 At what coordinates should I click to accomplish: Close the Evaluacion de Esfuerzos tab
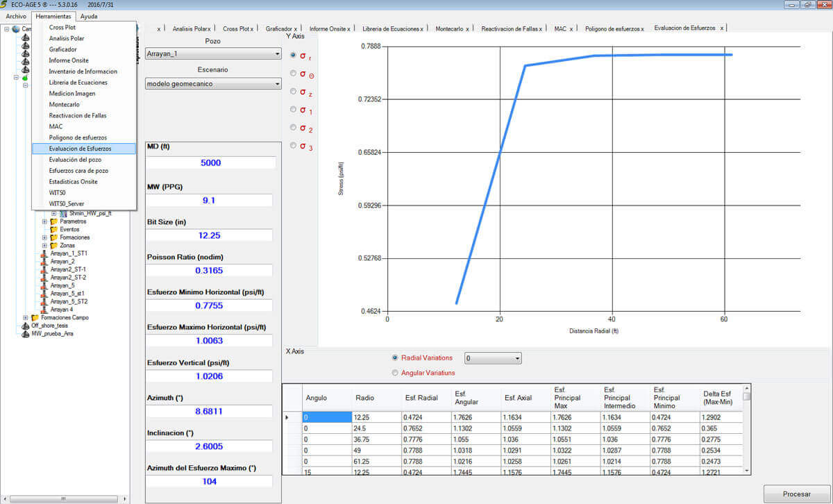tap(722, 28)
